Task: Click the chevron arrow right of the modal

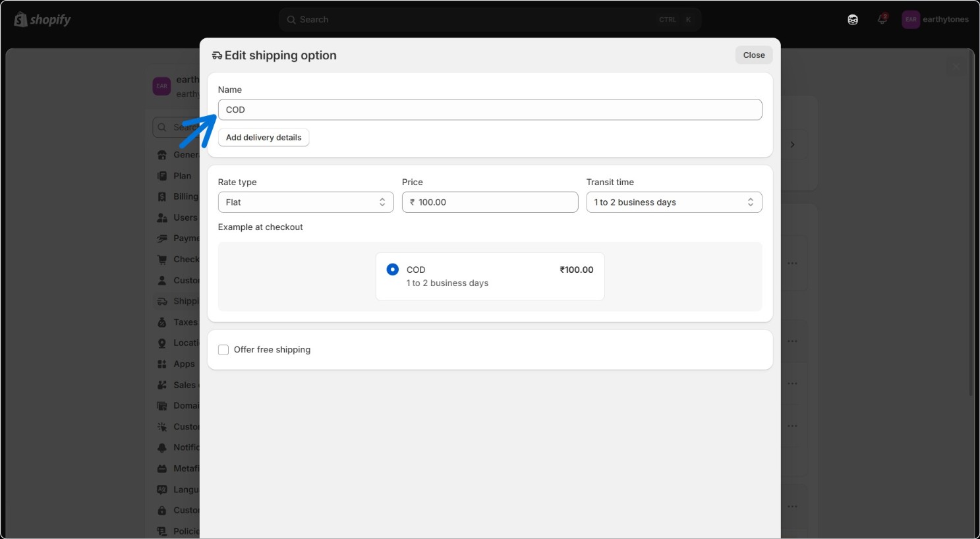Action: tap(793, 144)
